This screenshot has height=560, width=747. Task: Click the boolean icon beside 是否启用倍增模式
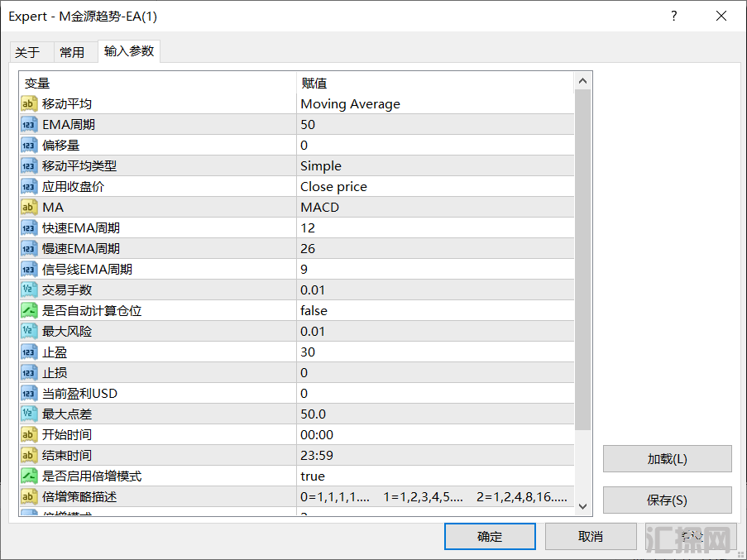pos(29,476)
